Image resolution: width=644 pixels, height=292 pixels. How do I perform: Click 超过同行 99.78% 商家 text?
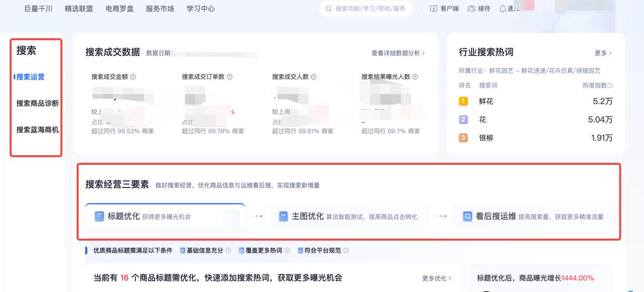213,131
